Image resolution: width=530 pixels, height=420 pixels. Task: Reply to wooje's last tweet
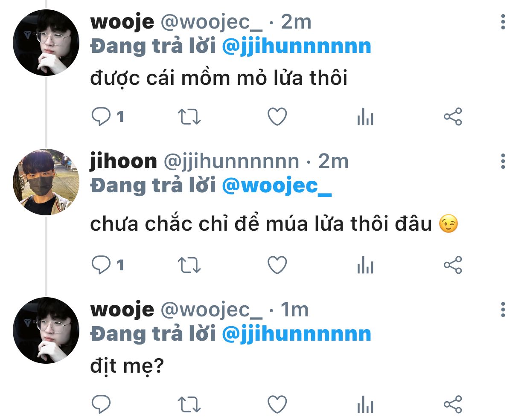pos(101,404)
